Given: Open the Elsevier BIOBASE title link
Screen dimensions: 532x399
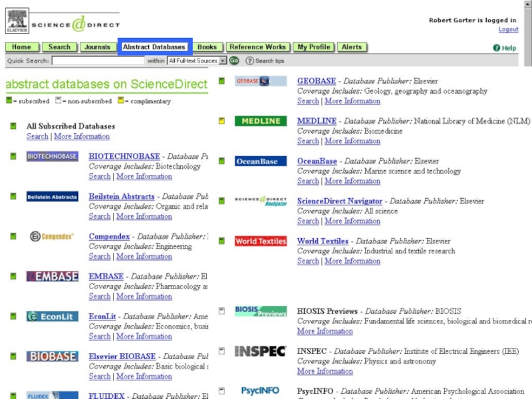Looking at the screenshot, I should tap(122, 356).
